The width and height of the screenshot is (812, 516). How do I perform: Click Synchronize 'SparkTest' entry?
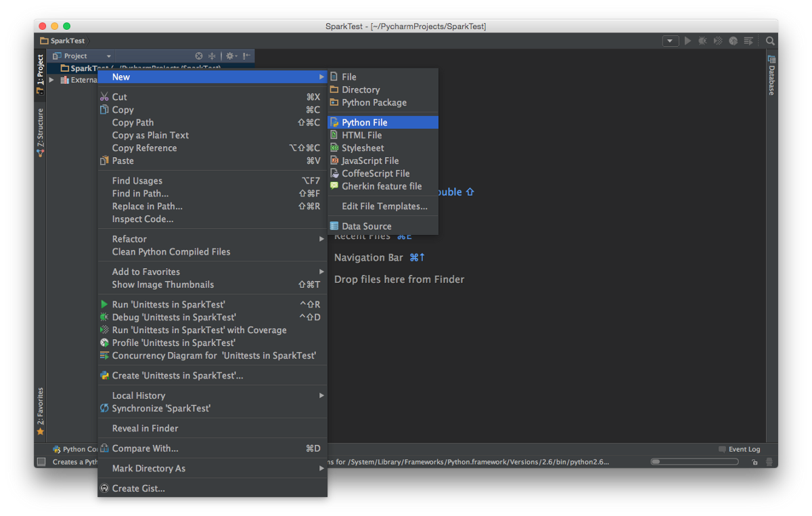pyautogui.click(x=212, y=408)
